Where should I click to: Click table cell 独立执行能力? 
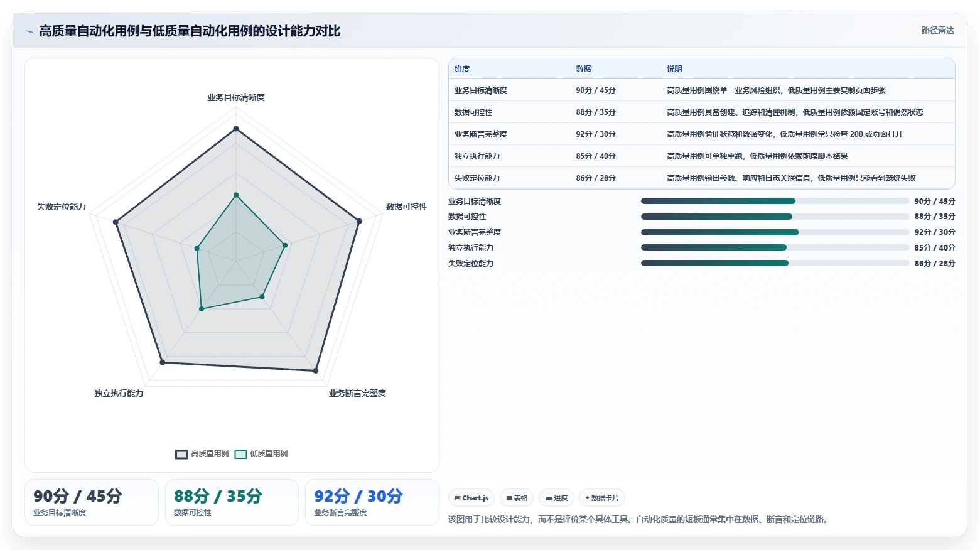pos(477,156)
